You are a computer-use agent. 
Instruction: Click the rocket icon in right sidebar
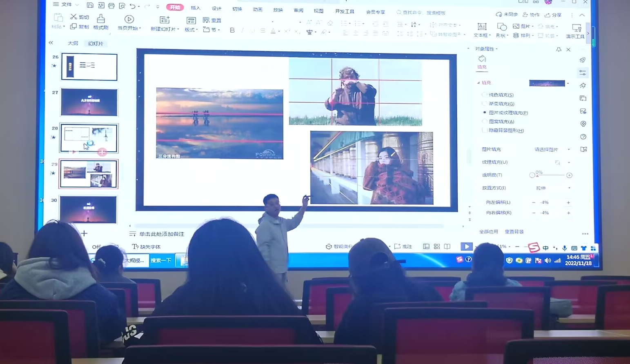[x=583, y=60]
